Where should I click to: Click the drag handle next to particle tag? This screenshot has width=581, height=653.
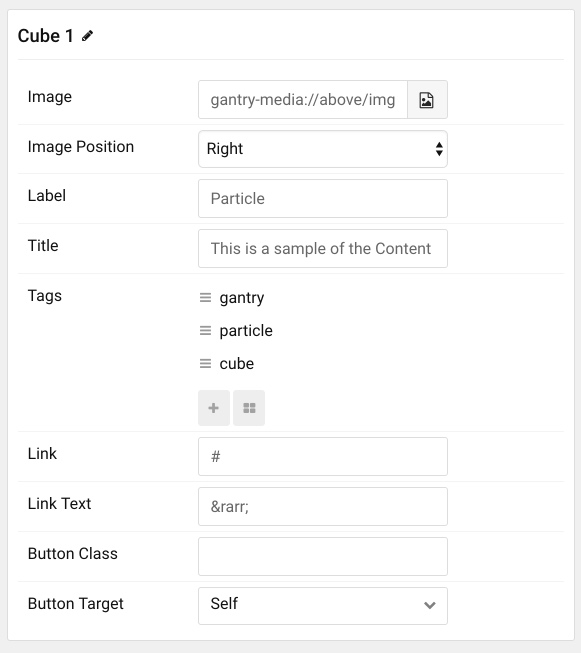point(205,331)
